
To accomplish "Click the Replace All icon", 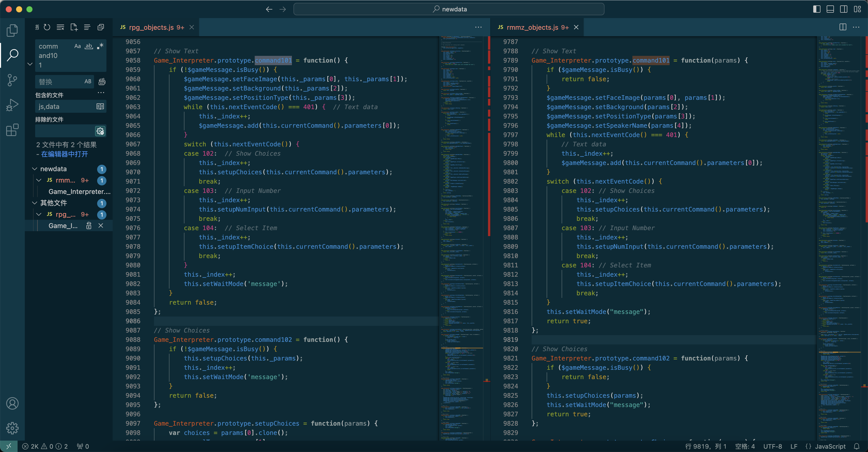I will point(102,82).
